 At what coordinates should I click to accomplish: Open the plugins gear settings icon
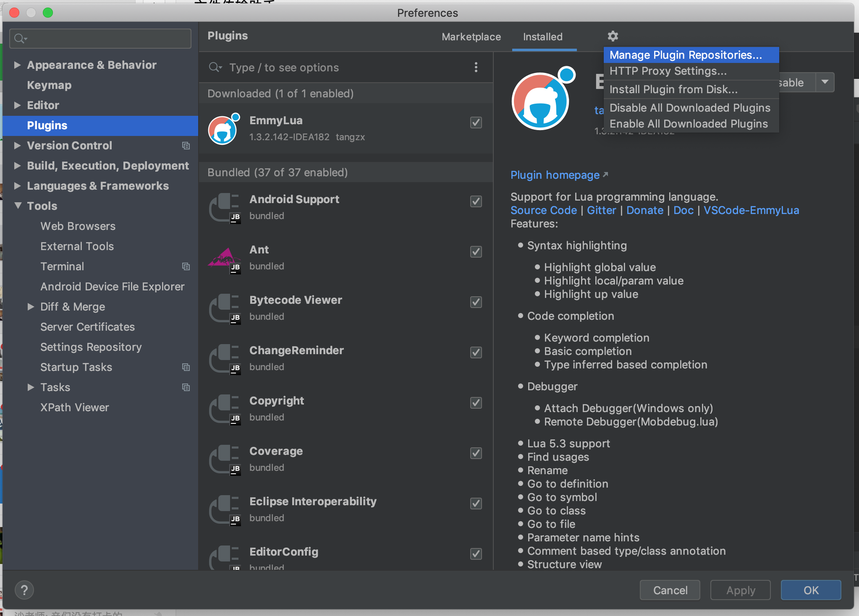pos(612,36)
